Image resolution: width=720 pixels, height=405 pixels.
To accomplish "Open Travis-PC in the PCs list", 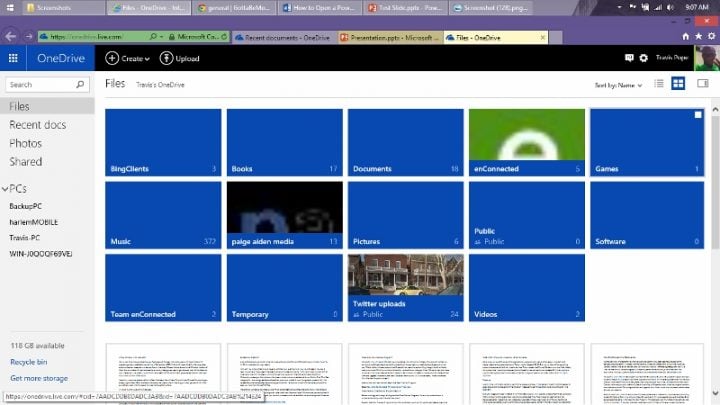I will click(x=25, y=237).
